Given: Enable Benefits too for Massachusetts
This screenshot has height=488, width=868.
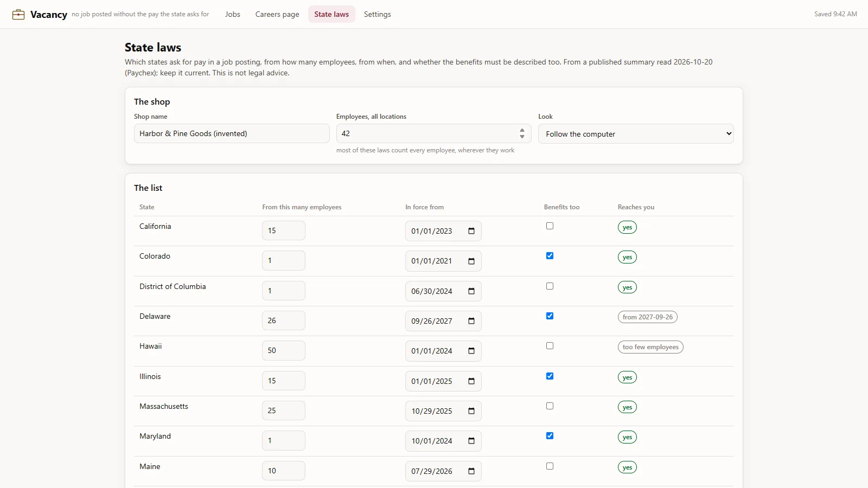Looking at the screenshot, I should point(550,406).
